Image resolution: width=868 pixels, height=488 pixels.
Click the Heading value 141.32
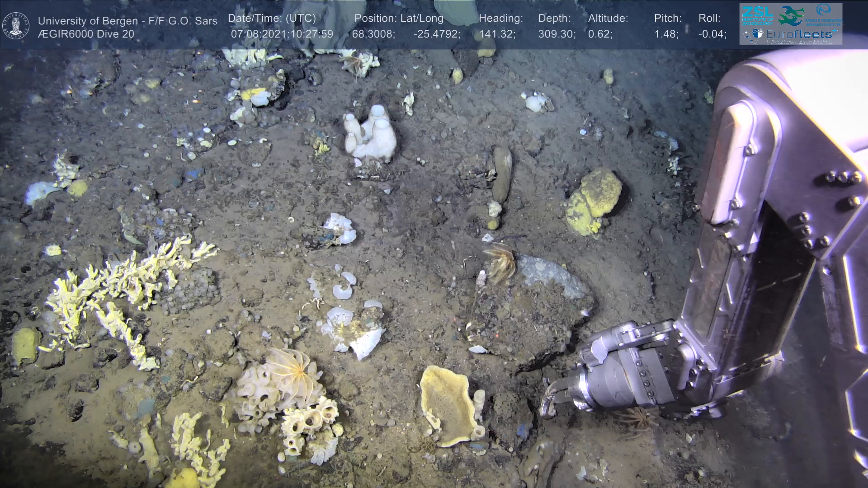(x=497, y=34)
